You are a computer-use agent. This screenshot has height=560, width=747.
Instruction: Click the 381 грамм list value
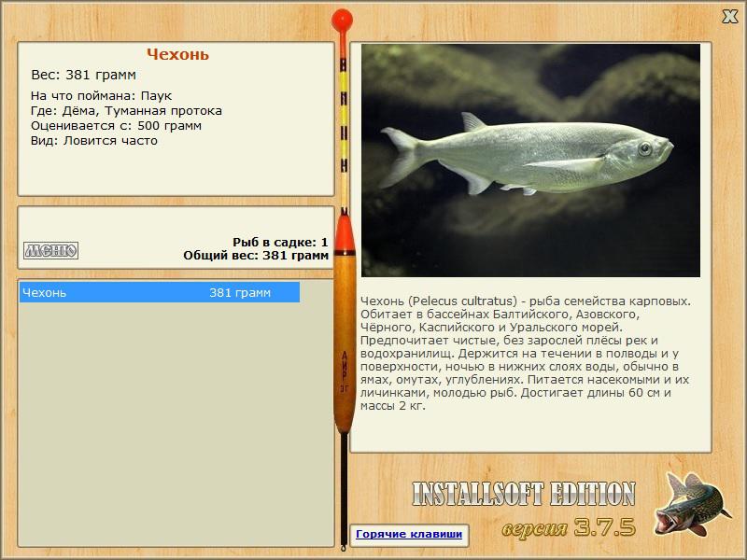[x=240, y=293]
